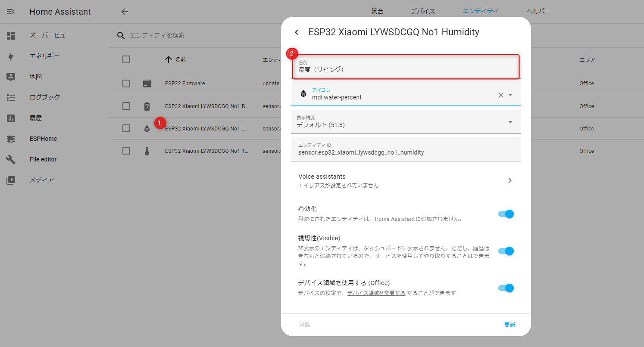Image resolution: width=644 pixels, height=347 pixels.
Task: Click the ESP32 Firmware update icon
Action: [147, 84]
